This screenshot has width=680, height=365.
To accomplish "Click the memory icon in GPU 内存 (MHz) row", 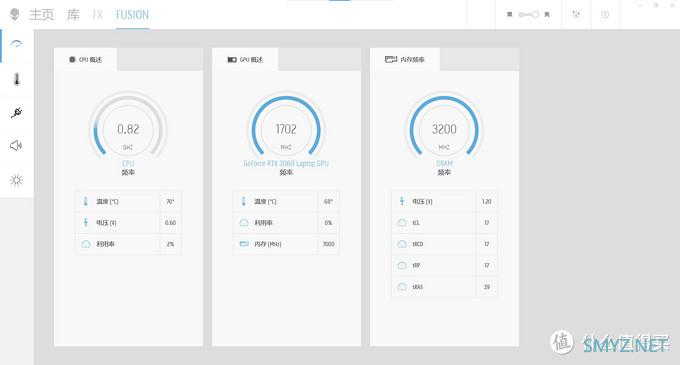I will 244,244.
